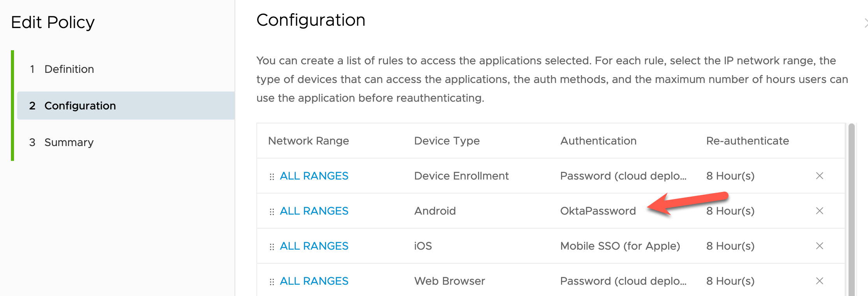Remove the Device Enrollment rule
868x296 pixels.
click(819, 176)
